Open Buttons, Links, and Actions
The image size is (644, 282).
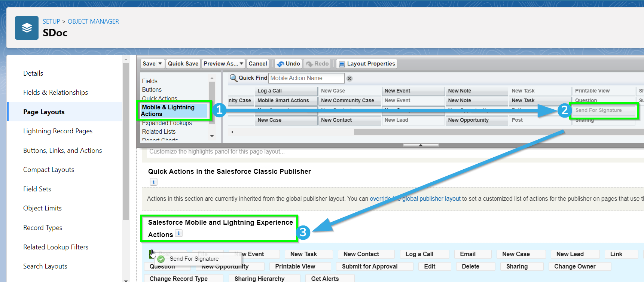(x=62, y=151)
